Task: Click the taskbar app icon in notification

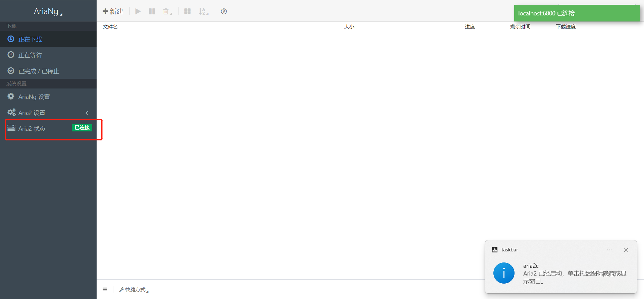Action: 495,250
